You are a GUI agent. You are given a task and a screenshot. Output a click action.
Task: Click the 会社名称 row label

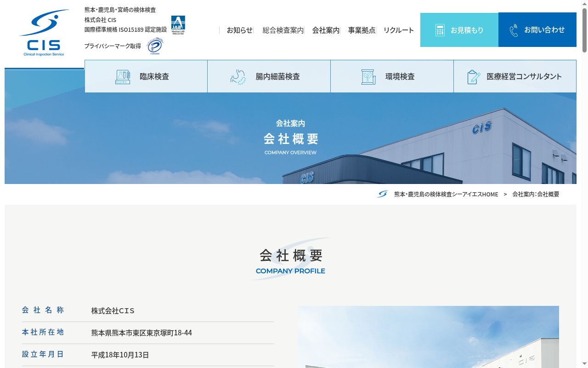(x=43, y=310)
